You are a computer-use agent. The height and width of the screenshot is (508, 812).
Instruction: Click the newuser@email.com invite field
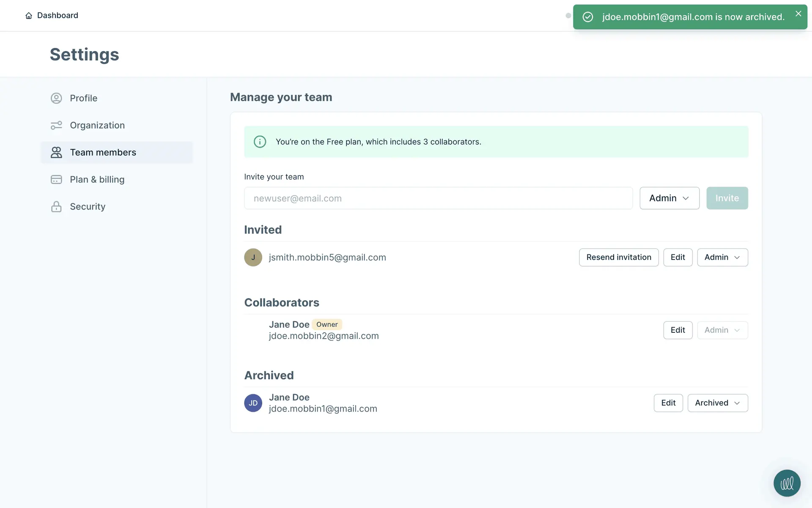coord(438,198)
